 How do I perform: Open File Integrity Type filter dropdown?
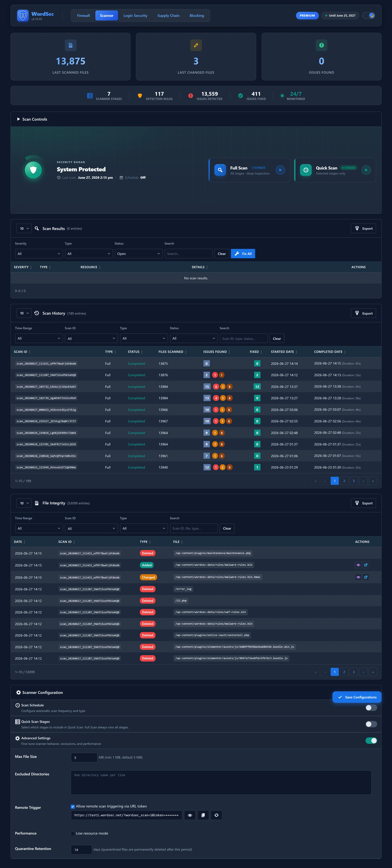pos(144,528)
